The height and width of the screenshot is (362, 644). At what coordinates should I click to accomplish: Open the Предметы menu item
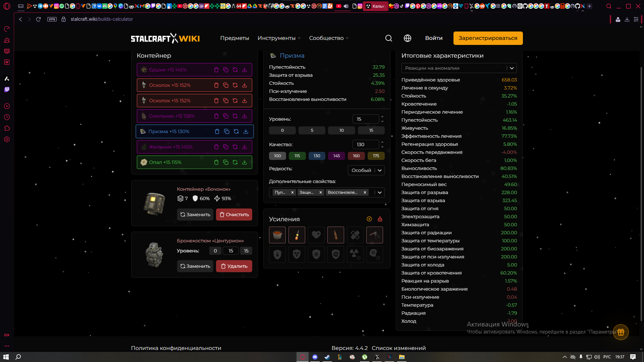tap(234, 38)
